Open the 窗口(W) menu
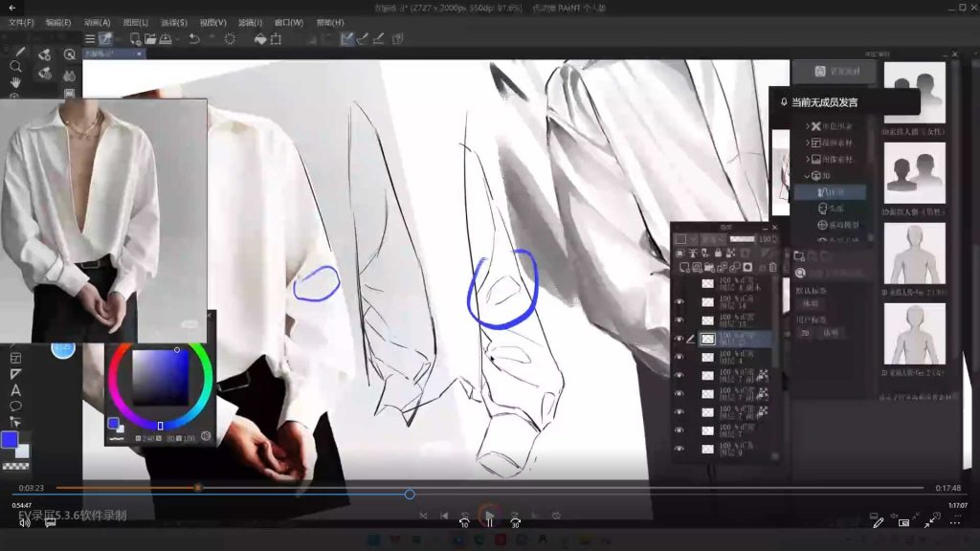980x551 pixels. point(289,23)
